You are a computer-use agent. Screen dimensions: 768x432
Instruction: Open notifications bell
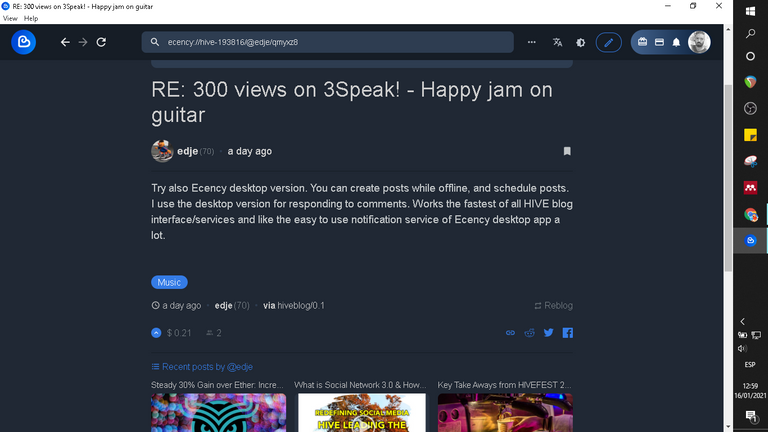click(676, 43)
